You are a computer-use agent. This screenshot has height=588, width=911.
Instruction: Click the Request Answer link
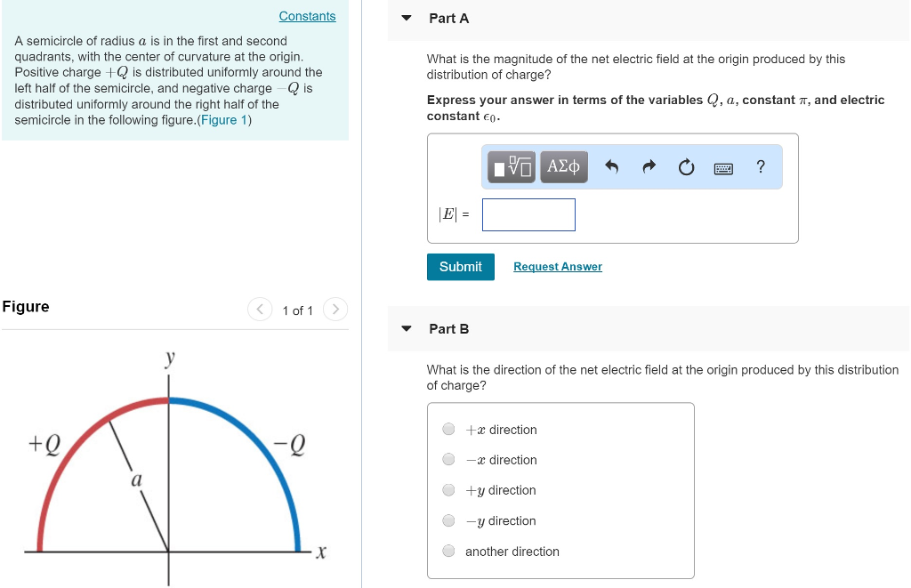click(557, 266)
